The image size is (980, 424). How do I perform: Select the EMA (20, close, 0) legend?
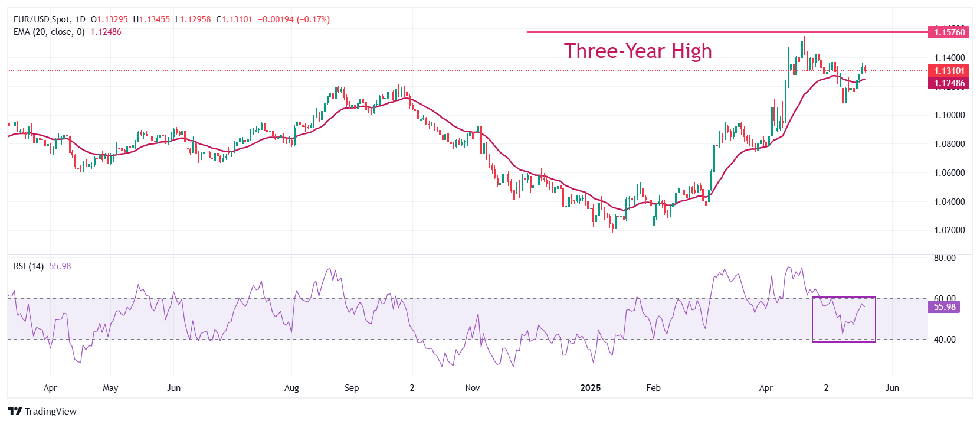49,32
